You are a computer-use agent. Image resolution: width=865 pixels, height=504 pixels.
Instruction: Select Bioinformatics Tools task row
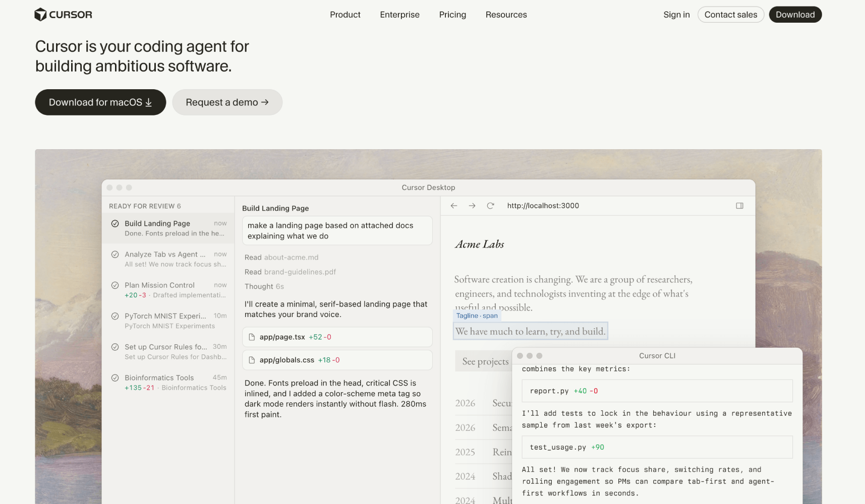pos(168,383)
